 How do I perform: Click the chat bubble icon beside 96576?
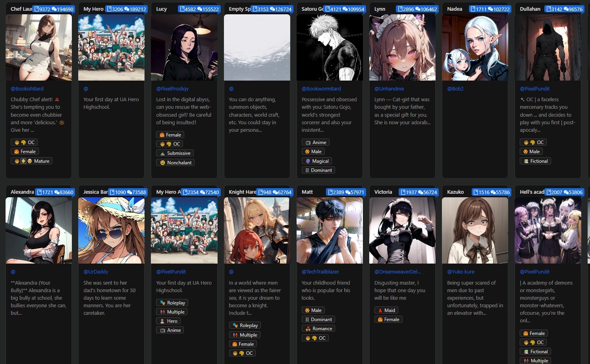[x=566, y=9]
